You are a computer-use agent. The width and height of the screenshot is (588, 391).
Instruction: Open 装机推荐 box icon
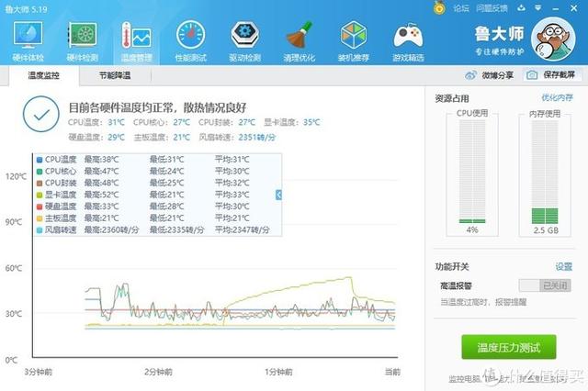[x=354, y=41]
